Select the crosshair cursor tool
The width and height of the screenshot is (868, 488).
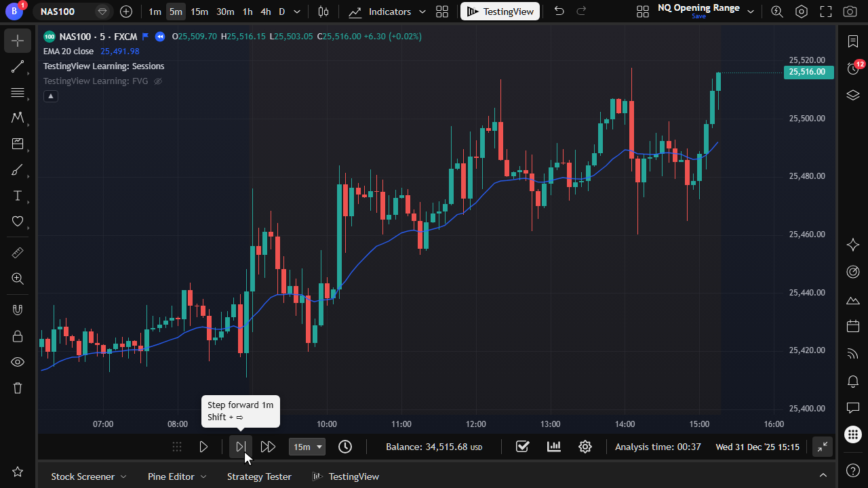pyautogui.click(x=18, y=41)
